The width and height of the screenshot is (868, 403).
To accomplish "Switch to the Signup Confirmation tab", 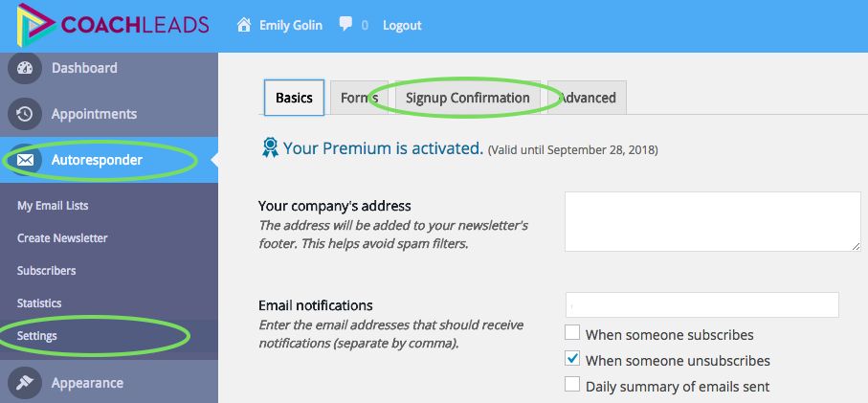I will pyautogui.click(x=467, y=98).
